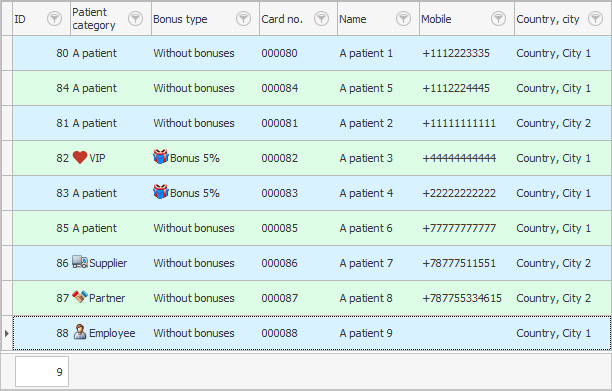The image size is (612, 391).
Task: Select ID cell 84
Action: click(x=42, y=88)
